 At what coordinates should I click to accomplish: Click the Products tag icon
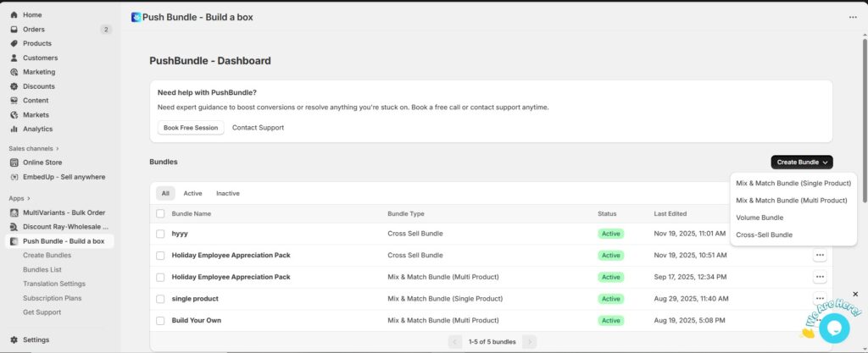pos(14,43)
